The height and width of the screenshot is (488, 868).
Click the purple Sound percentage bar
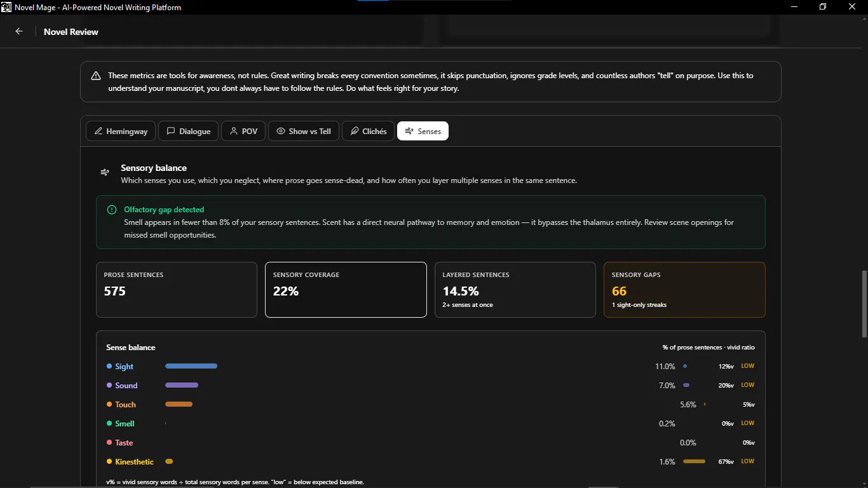click(182, 385)
